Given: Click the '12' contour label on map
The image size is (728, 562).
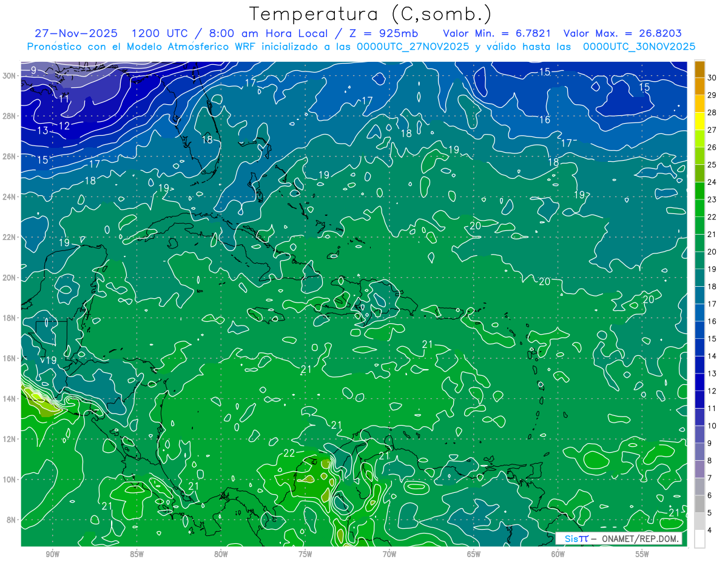Looking at the screenshot, I should click(x=64, y=125).
